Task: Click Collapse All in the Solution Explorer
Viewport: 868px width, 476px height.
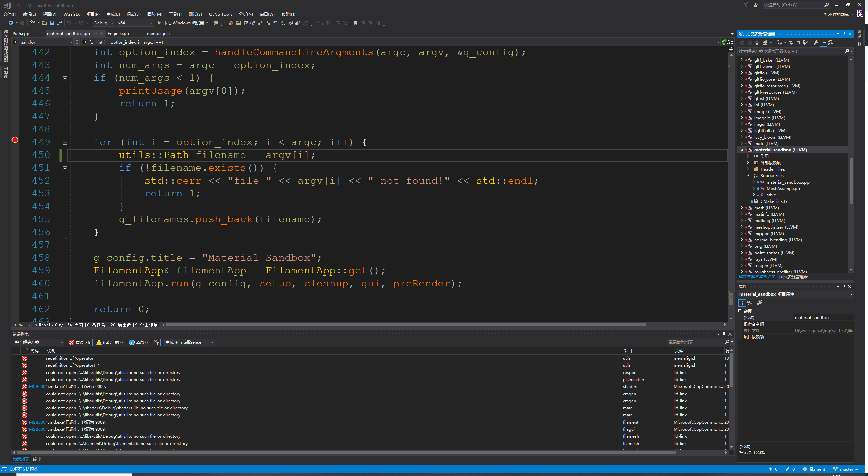Action: pyautogui.click(x=798, y=43)
